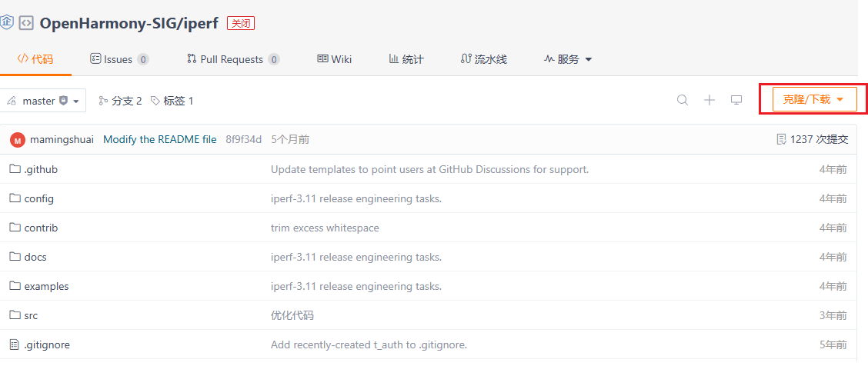The height and width of the screenshot is (386, 868).
Task: Click the Add recently-created t_auth commit message
Action: pyautogui.click(x=369, y=345)
